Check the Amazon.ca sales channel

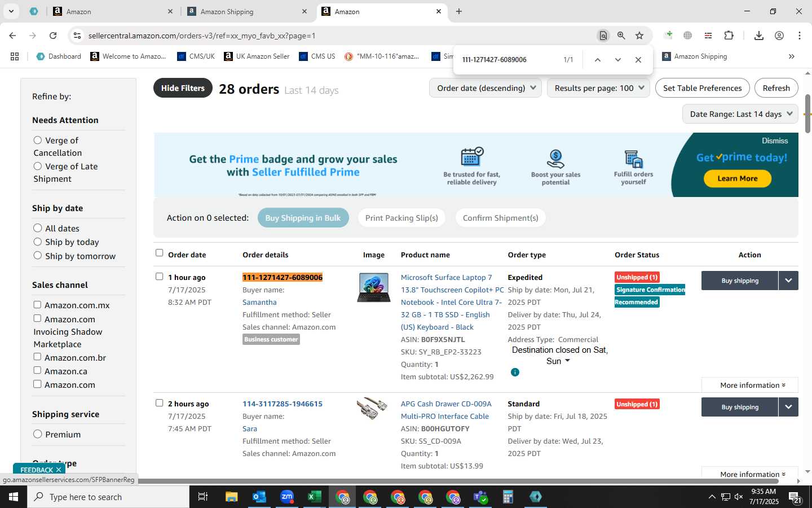[37, 370]
